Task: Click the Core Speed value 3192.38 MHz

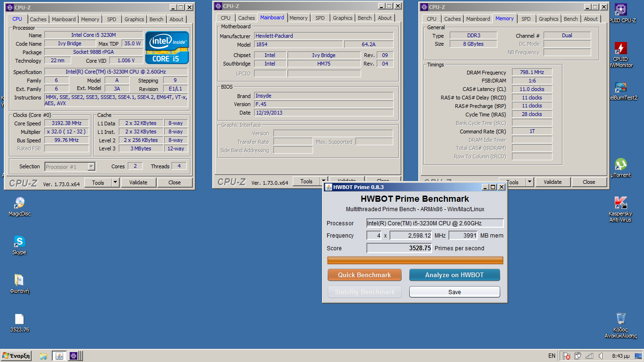Action: point(66,123)
